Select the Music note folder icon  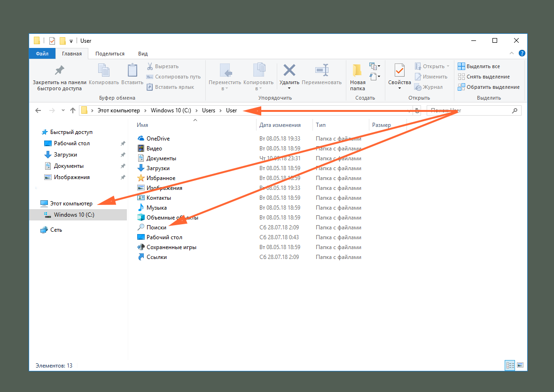(141, 207)
